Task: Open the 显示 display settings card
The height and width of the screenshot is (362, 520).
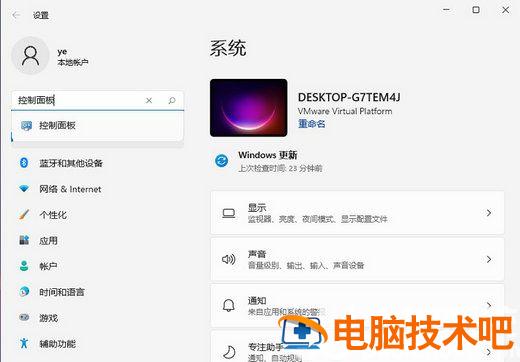Action: click(357, 213)
